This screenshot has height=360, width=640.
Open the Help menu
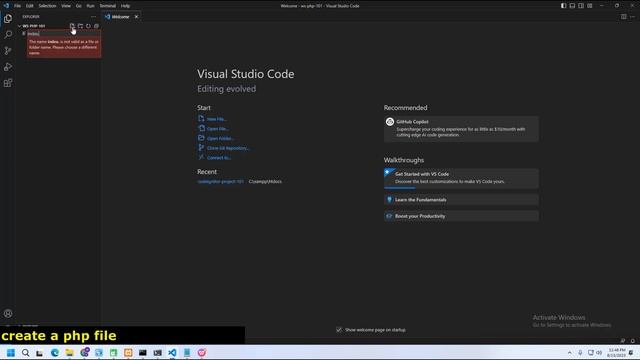(x=125, y=6)
